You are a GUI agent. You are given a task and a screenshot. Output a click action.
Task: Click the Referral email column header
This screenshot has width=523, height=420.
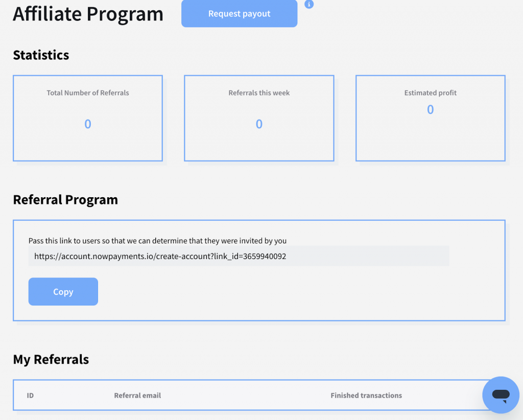(x=137, y=395)
